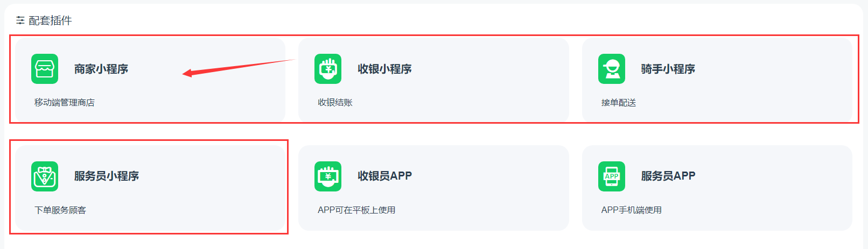This screenshot has width=868, height=249.
Task: Click the 移动端管理商店 description text
Action: coord(65,102)
